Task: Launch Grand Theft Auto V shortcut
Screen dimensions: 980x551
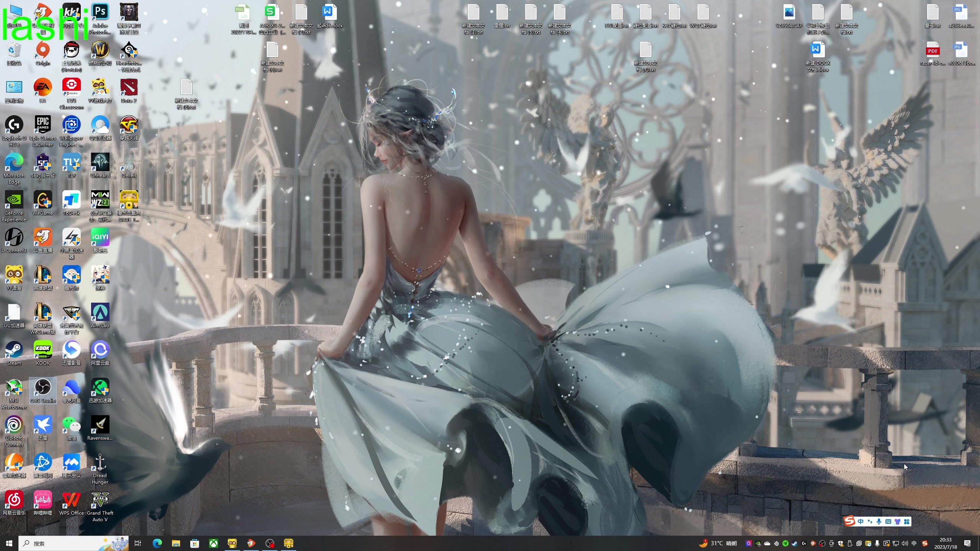Action: 100,506
